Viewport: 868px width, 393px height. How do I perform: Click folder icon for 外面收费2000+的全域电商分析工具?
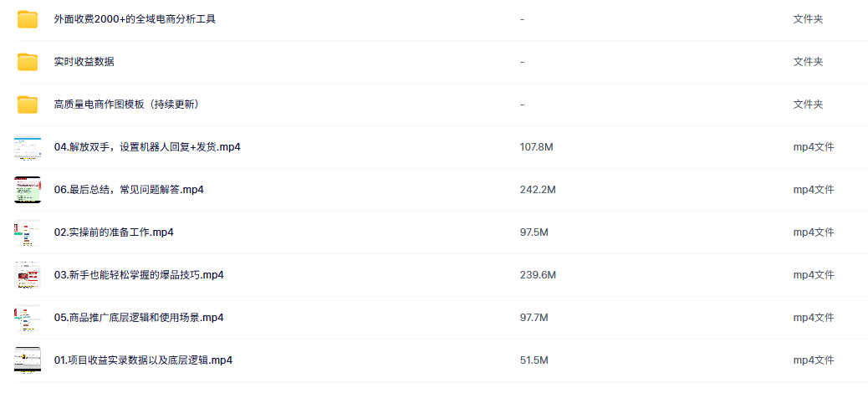[28, 19]
